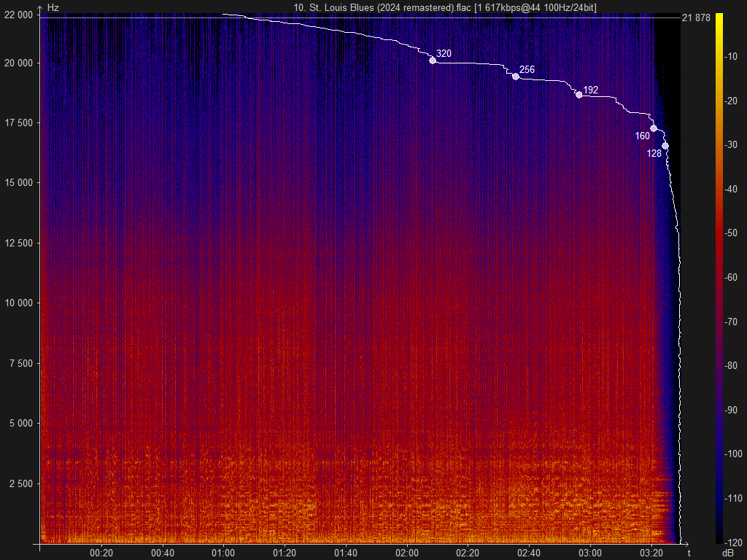The width and height of the screenshot is (747, 560).
Task: Click the -10 dB color scale label
Action: [x=731, y=57]
